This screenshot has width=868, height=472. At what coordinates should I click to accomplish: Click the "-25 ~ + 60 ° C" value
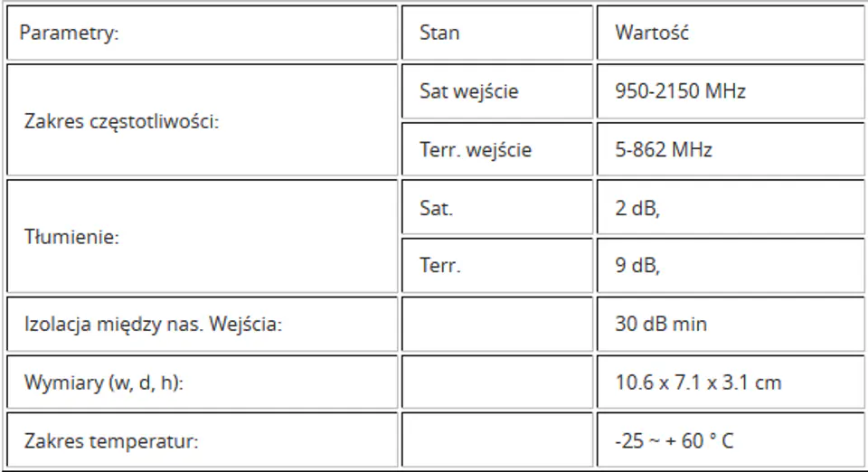coord(675,441)
